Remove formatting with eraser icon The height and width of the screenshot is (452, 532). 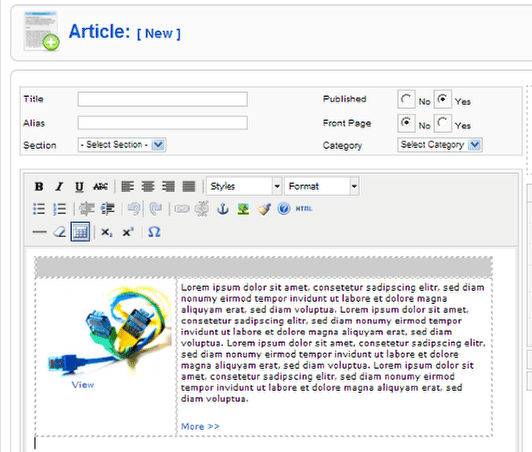click(59, 232)
